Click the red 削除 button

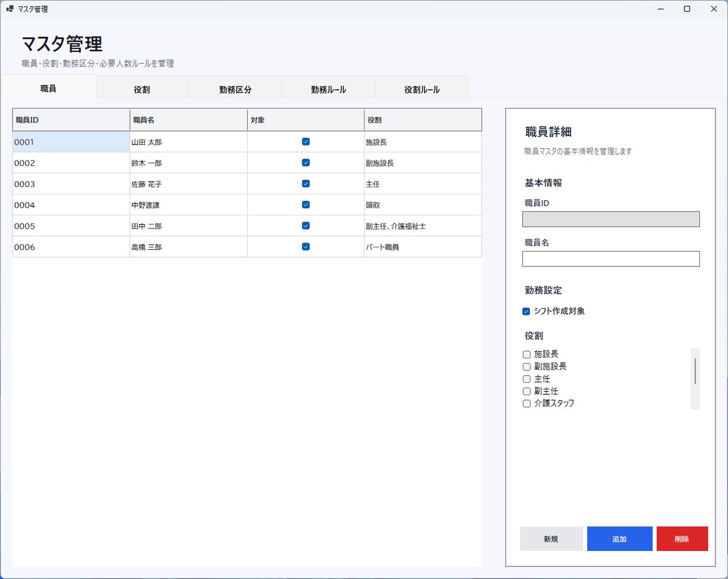[x=682, y=538]
